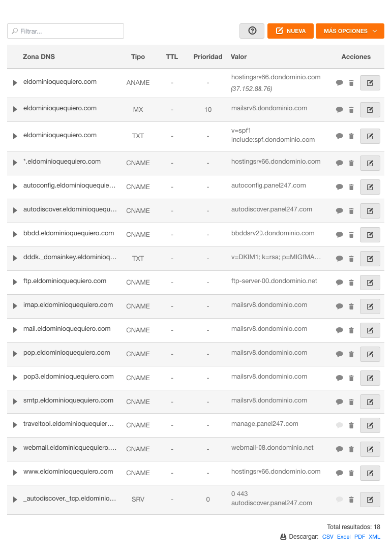Delete the MX record with trash icon
Image resolution: width=392 pixels, height=558 pixels.
coord(351,110)
